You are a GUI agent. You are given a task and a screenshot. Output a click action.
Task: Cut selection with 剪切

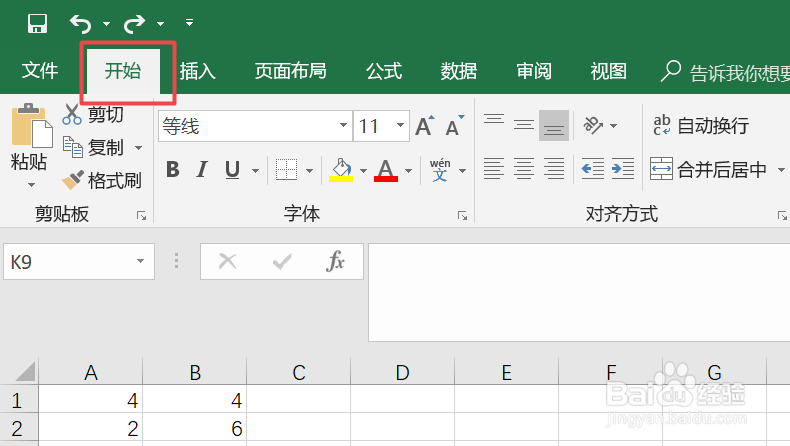pos(93,114)
